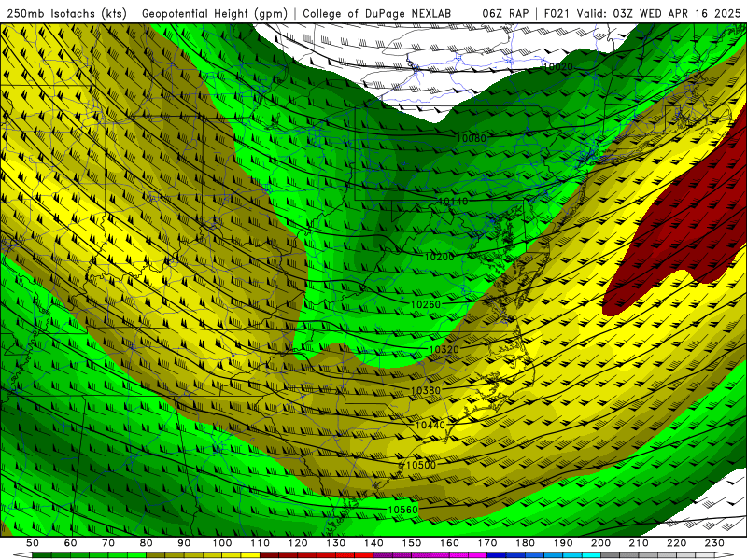Click the 70 value on the color scale
747x560 pixels.
tap(108, 543)
